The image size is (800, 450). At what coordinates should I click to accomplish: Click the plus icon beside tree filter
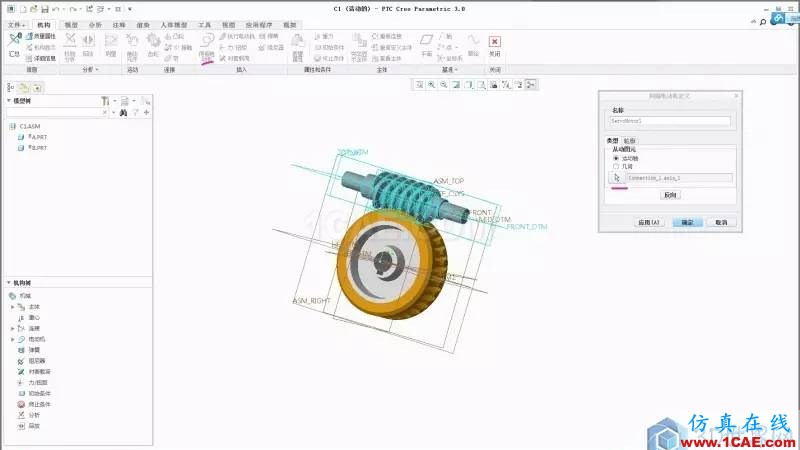click(x=146, y=112)
